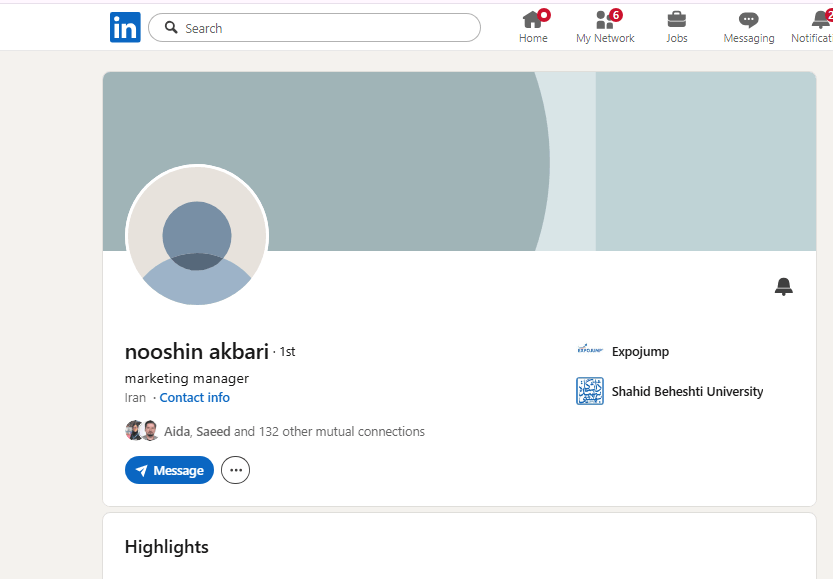This screenshot has height=579, width=833.
Task: Open the Notifications bell tab
Action: (x=813, y=27)
